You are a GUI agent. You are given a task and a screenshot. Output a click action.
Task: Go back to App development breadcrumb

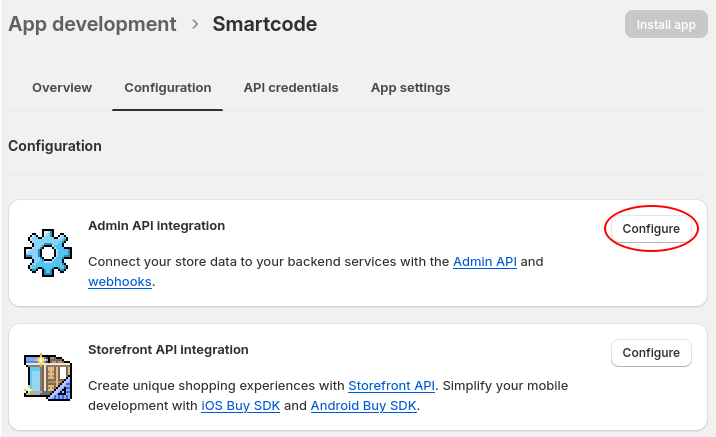tap(92, 24)
